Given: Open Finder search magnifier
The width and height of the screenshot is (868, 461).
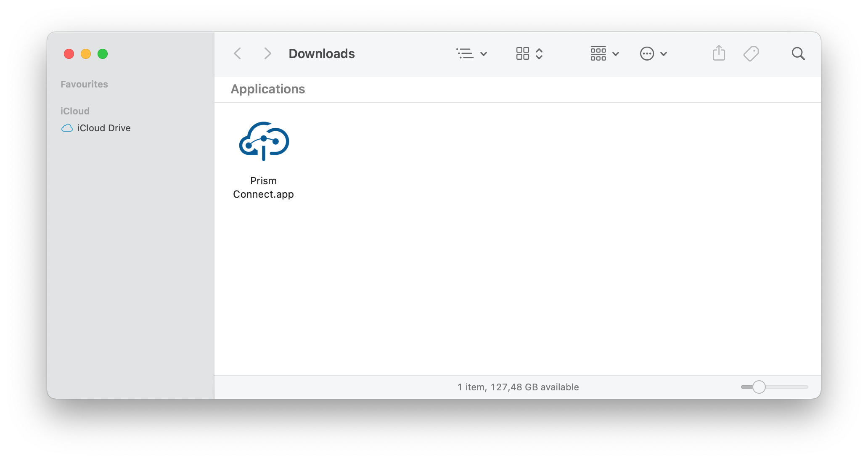Looking at the screenshot, I should tap(798, 54).
